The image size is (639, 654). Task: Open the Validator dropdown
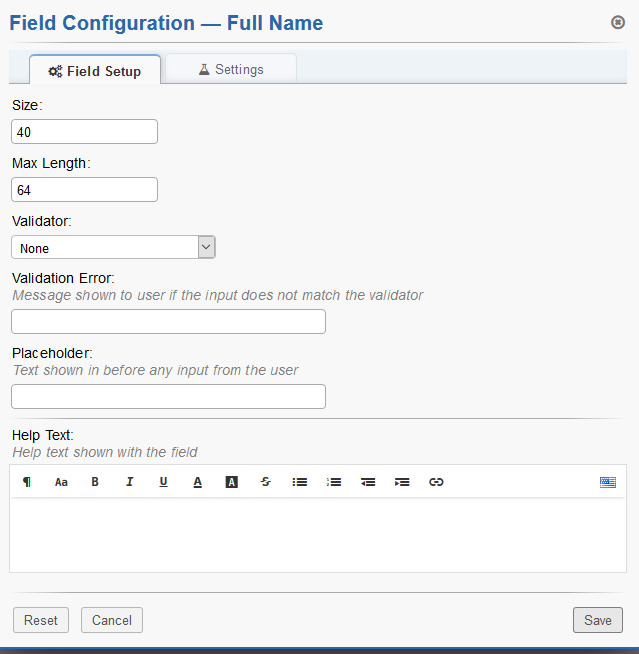114,248
